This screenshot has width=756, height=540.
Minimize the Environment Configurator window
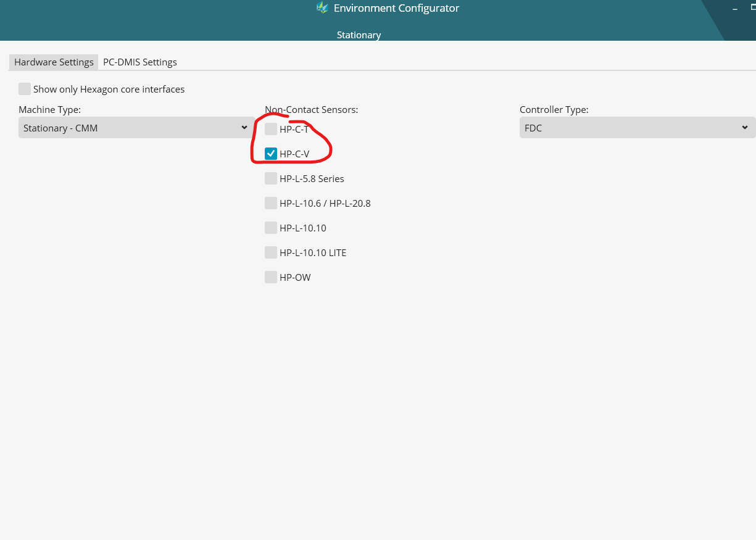tap(735, 9)
